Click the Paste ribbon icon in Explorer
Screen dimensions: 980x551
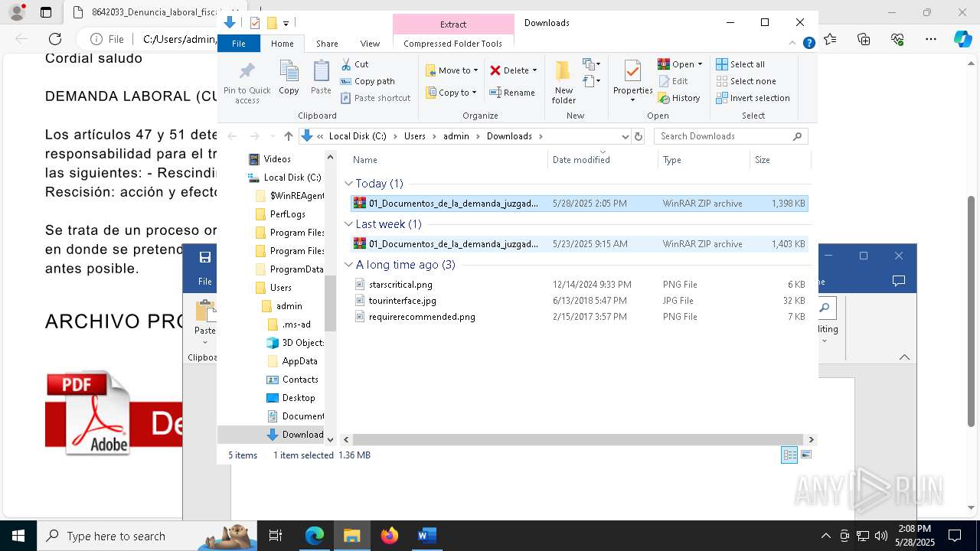[x=321, y=77]
